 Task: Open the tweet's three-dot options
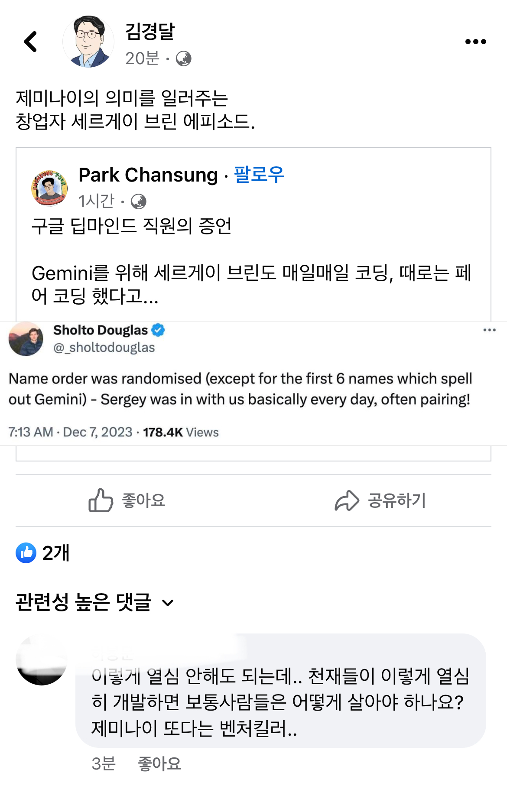[489, 330]
